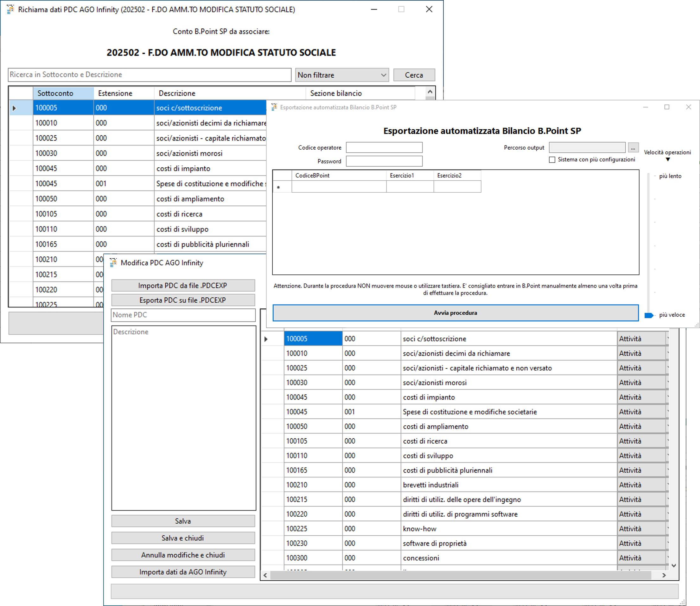Click the Descrizione column header in Richiama dati
700x606 pixels.
pos(230,93)
